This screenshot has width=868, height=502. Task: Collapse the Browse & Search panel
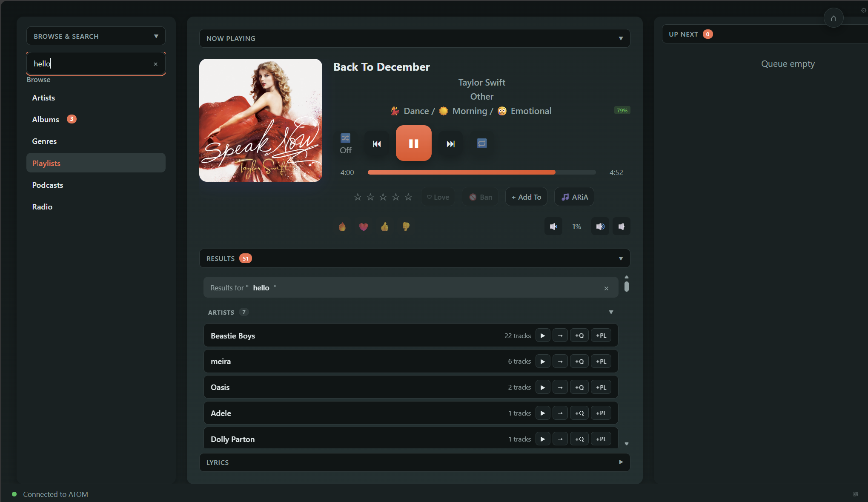click(x=96, y=36)
